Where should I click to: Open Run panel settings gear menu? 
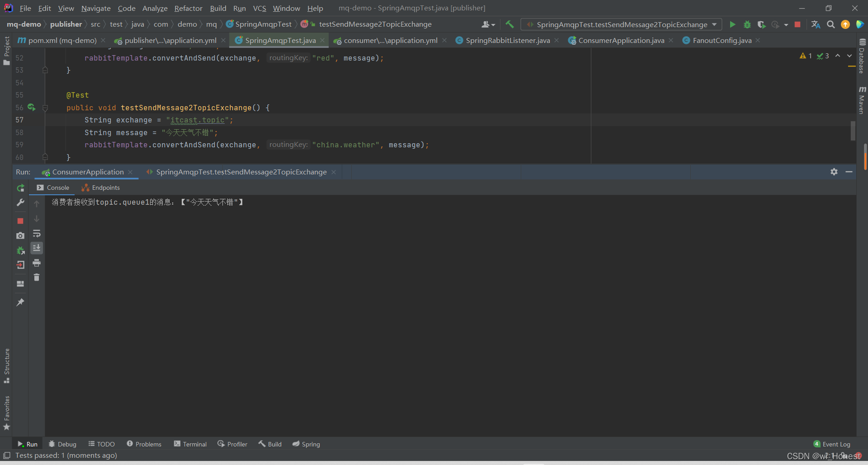tap(834, 172)
